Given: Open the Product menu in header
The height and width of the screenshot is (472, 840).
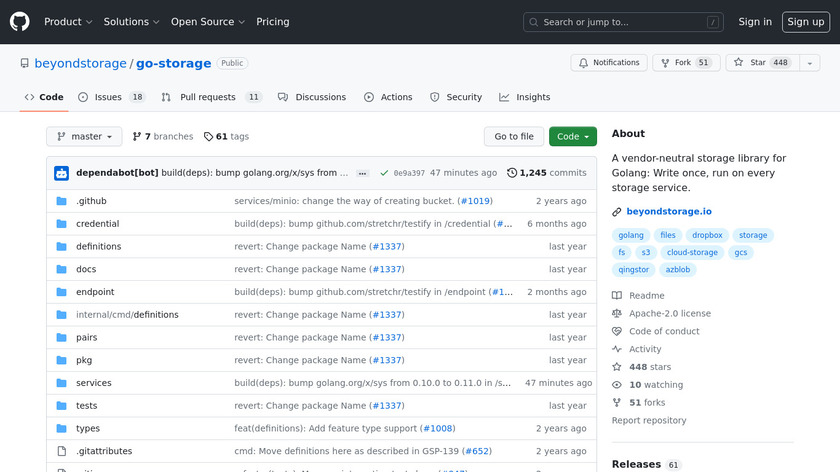Looking at the screenshot, I should coord(68,22).
